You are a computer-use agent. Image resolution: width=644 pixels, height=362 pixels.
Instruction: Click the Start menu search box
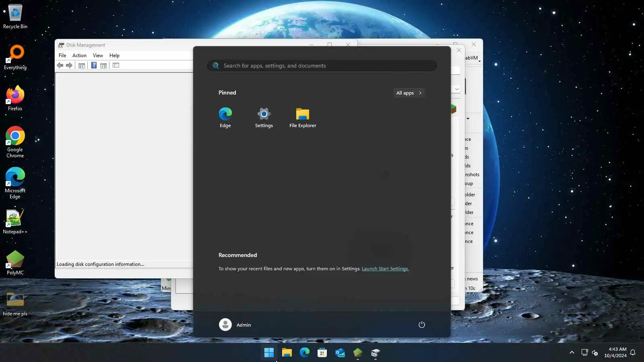pyautogui.click(x=322, y=66)
